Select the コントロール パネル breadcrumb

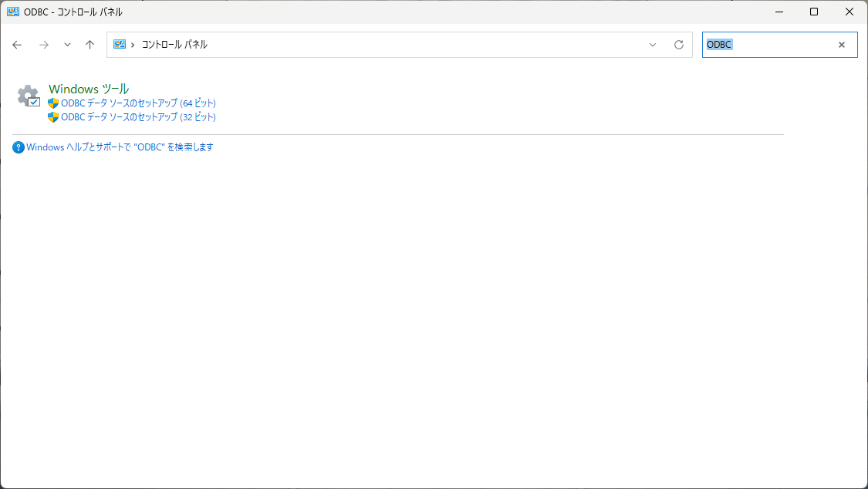tap(174, 45)
